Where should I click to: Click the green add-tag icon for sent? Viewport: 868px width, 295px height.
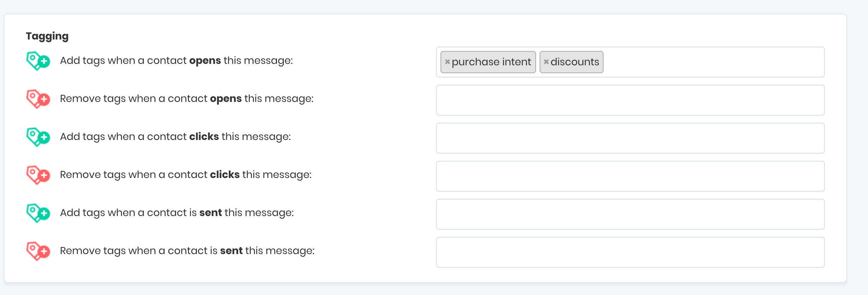coord(38,213)
